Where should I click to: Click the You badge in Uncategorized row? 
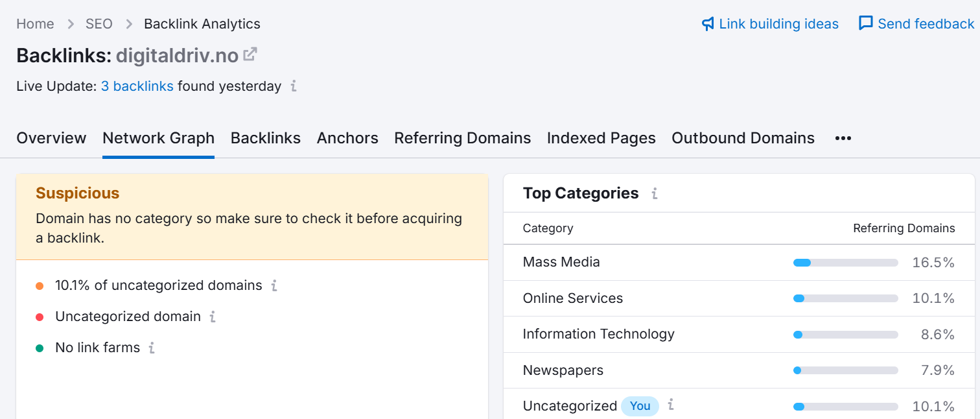click(x=640, y=406)
